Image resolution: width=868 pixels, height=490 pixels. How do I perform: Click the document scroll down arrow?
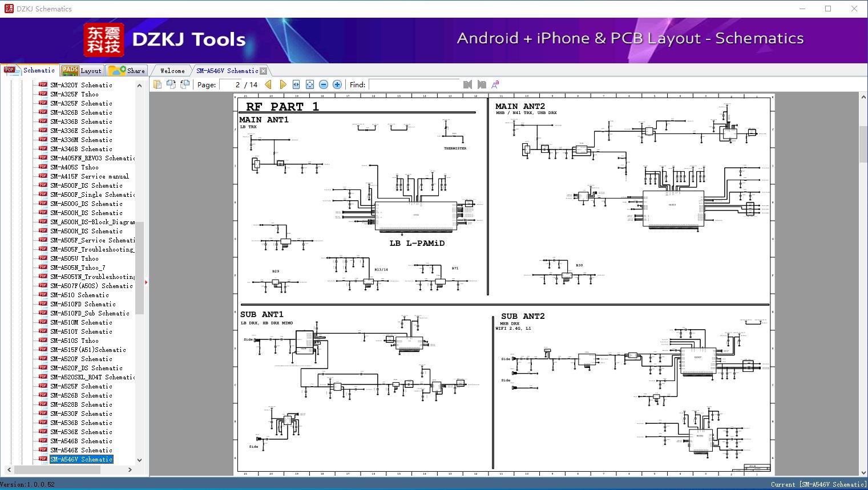tap(863, 471)
